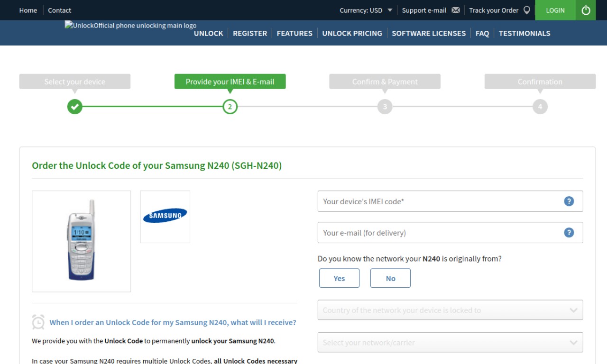Go to the Home link
The height and width of the screenshot is (364, 607).
pyautogui.click(x=28, y=10)
